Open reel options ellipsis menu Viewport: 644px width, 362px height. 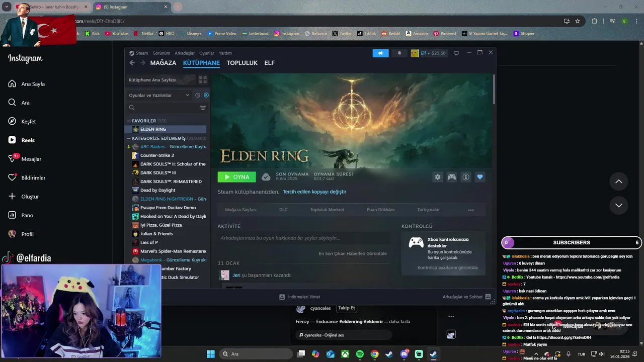451,316
